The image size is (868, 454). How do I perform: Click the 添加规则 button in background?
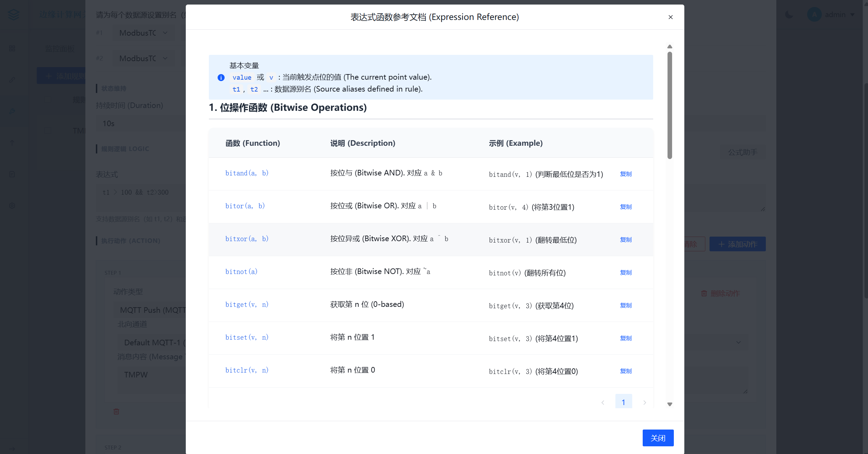click(x=61, y=76)
